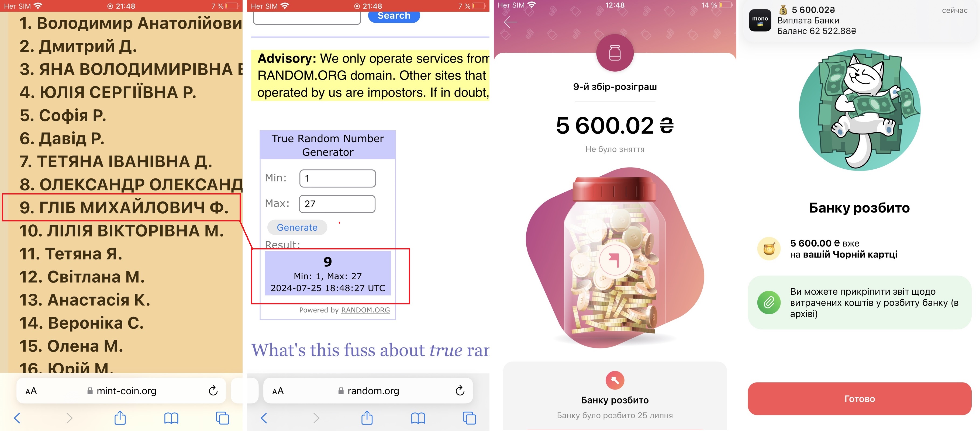Click the Generate button
980x431 pixels.
click(x=297, y=227)
